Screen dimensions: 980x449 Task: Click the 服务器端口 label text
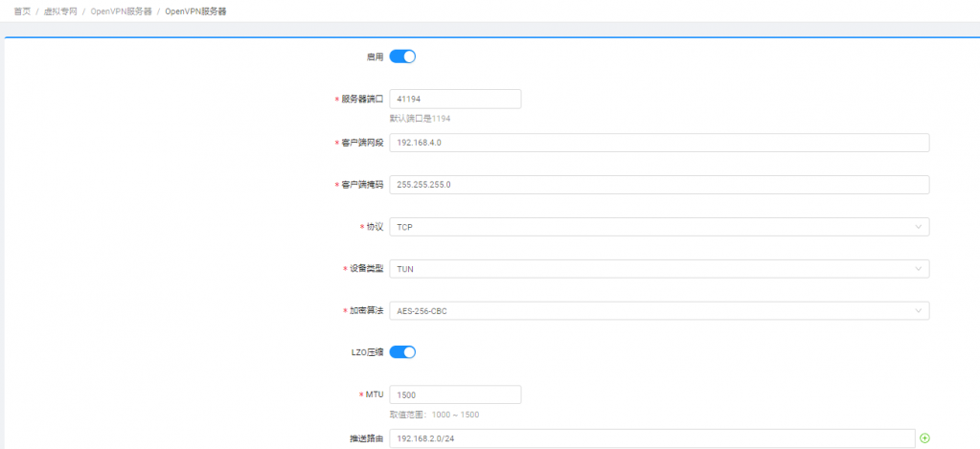(362, 100)
